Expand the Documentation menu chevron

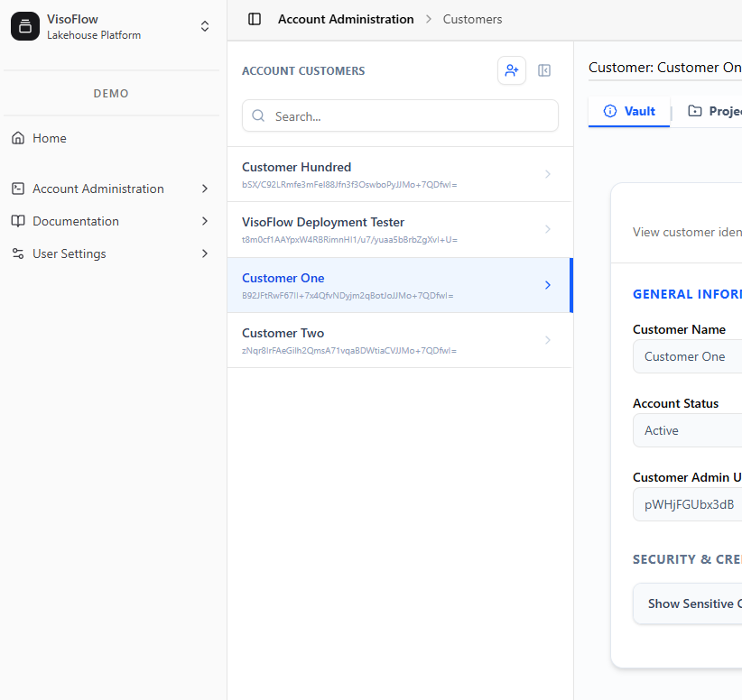205,221
